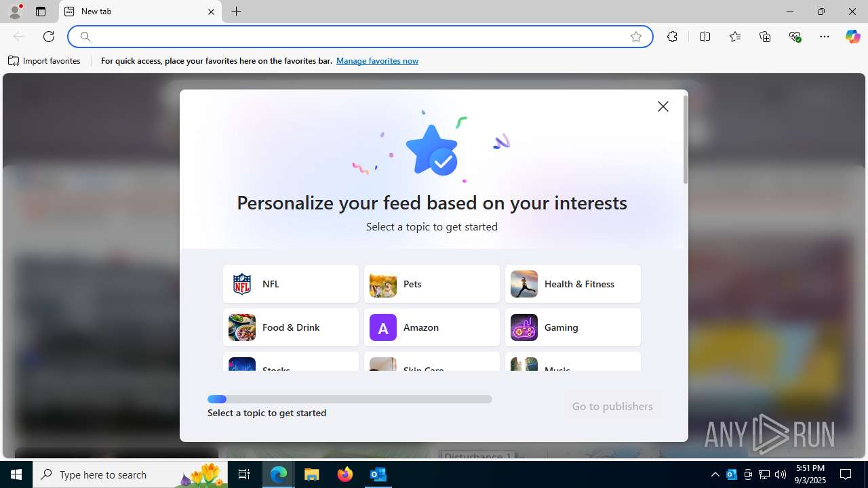Open the Windows Start menu
This screenshot has width=868, height=488.
(x=16, y=474)
